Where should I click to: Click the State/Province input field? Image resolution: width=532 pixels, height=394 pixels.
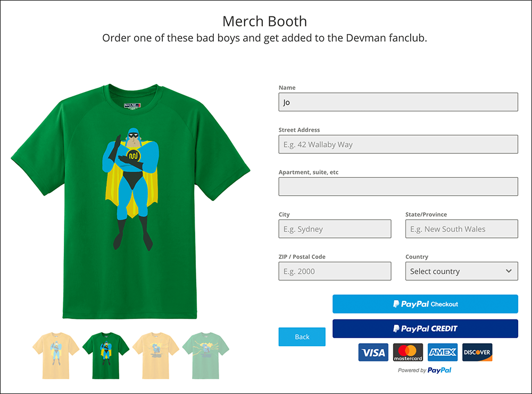461,229
